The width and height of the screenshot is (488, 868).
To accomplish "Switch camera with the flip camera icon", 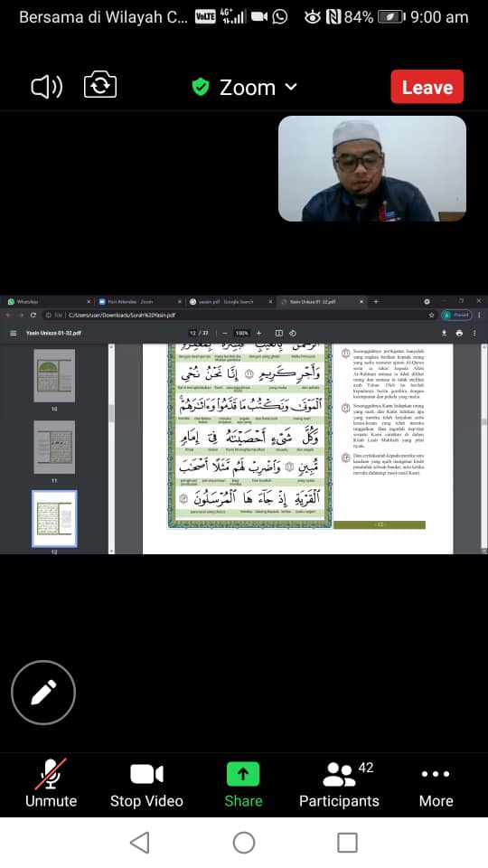I will click(x=100, y=87).
